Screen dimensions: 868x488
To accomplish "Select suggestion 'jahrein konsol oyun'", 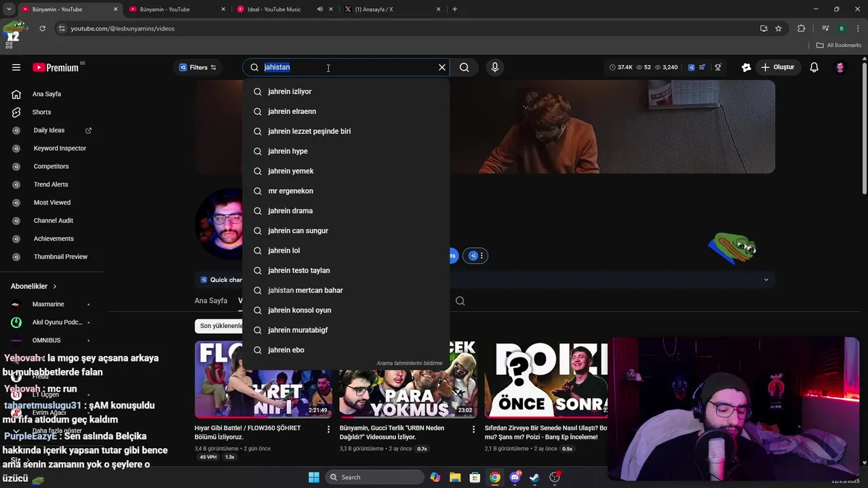I will [x=346, y=310].
